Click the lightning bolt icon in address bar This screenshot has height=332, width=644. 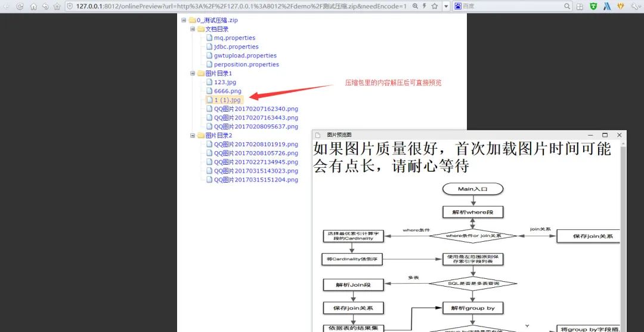(x=425, y=6)
